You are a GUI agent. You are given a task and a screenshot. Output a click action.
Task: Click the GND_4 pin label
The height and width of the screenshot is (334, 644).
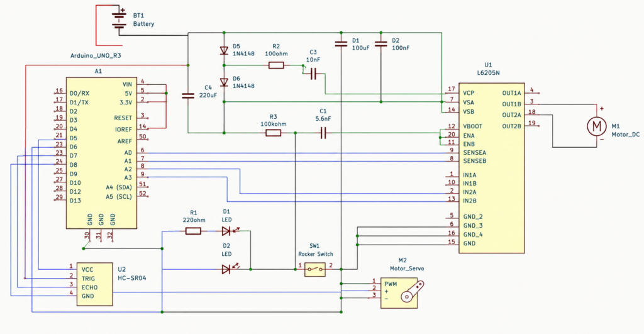pos(473,235)
